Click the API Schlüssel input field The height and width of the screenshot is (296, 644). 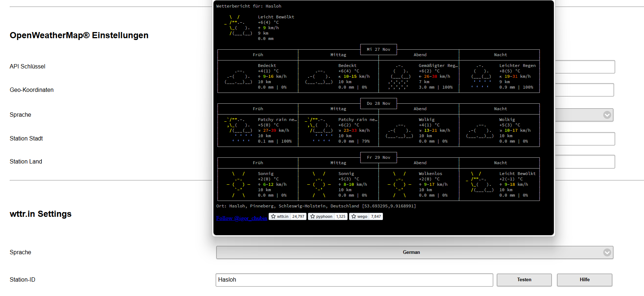(x=585, y=67)
